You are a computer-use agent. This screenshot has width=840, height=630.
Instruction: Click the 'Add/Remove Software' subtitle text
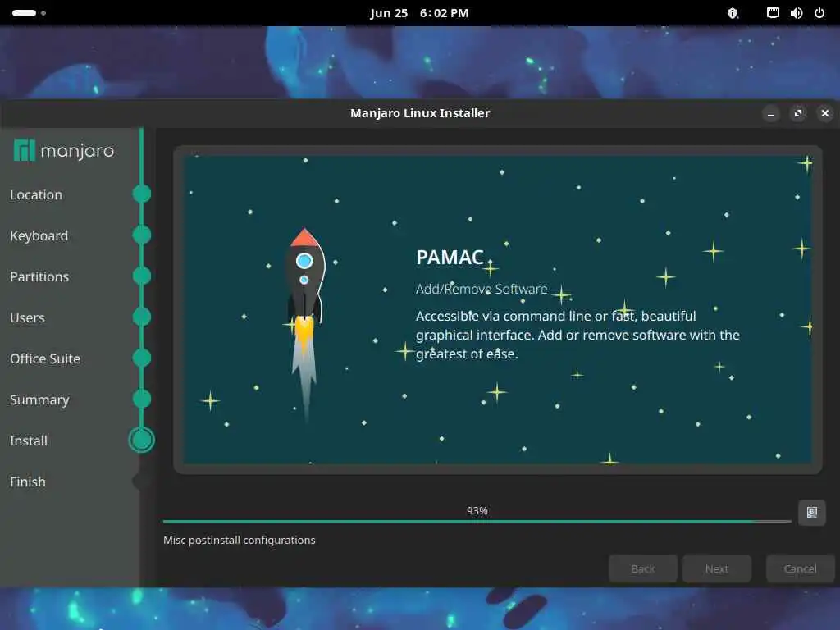482,290
